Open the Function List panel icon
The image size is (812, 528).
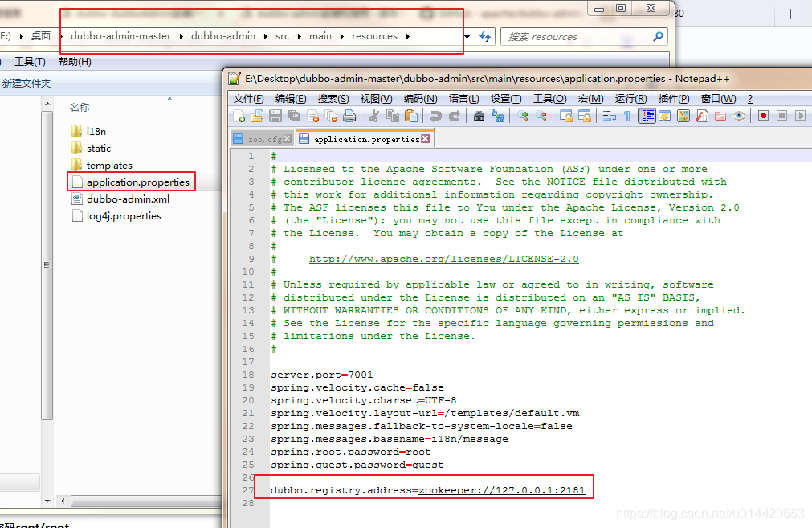pos(702,116)
